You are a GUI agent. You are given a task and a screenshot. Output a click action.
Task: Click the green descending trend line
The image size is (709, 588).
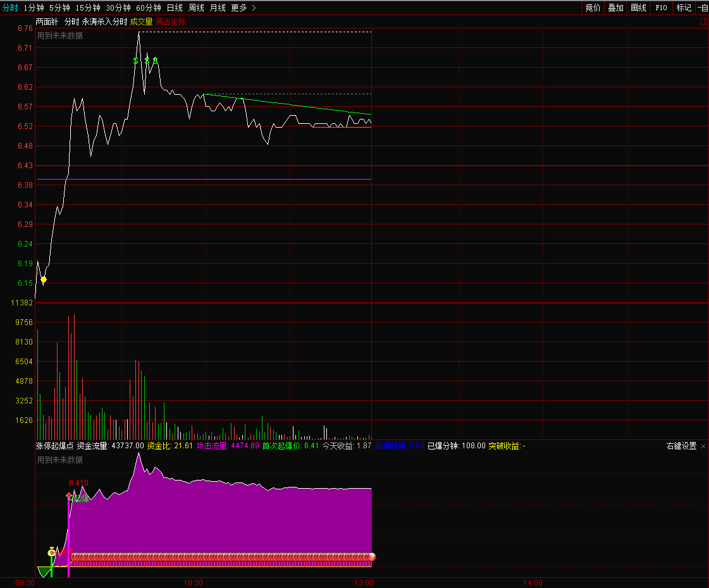coord(288,104)
